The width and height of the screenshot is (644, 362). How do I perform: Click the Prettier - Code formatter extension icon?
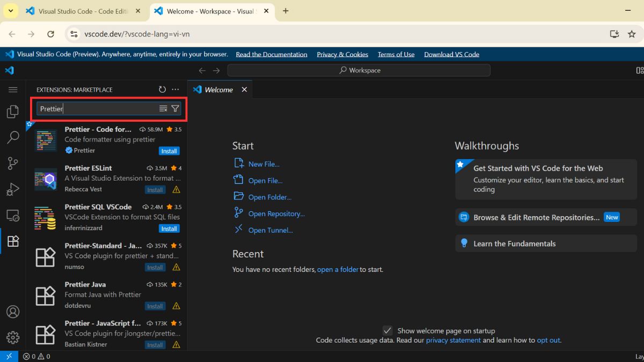pos(46,140)
